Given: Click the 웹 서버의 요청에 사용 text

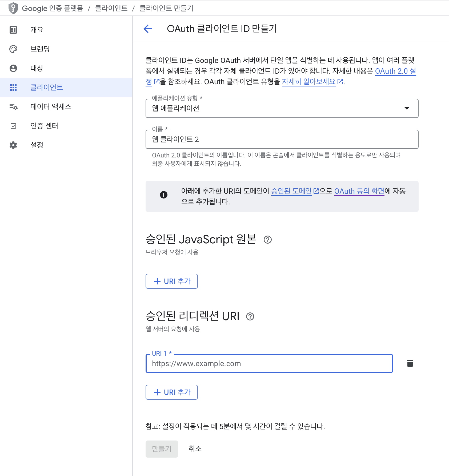Looking at the screenshot, I should (x=173, y=329).
